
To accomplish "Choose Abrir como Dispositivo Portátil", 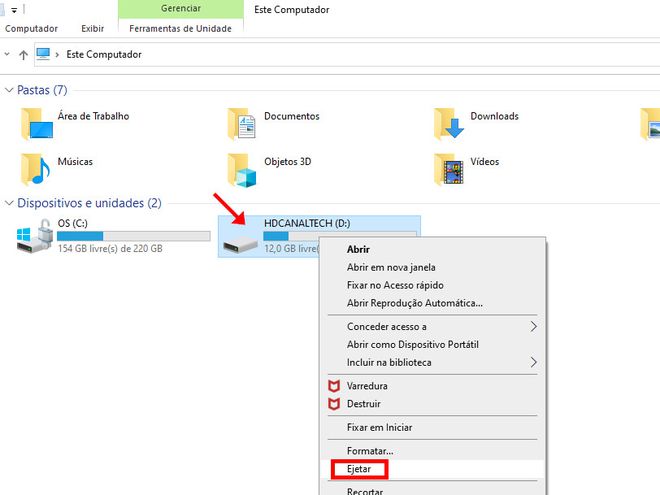I will point(412,345).
